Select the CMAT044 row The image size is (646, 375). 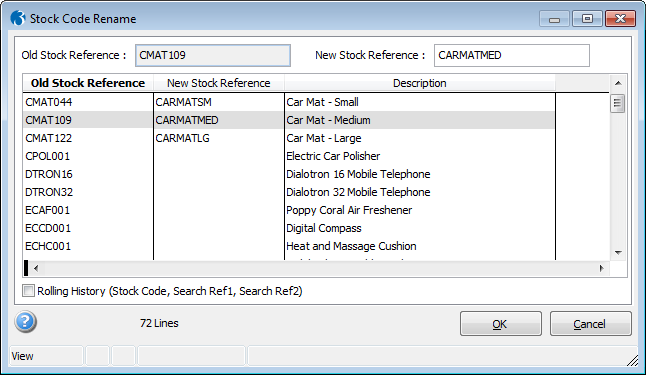pyautogui.click(x=289, y=102)
